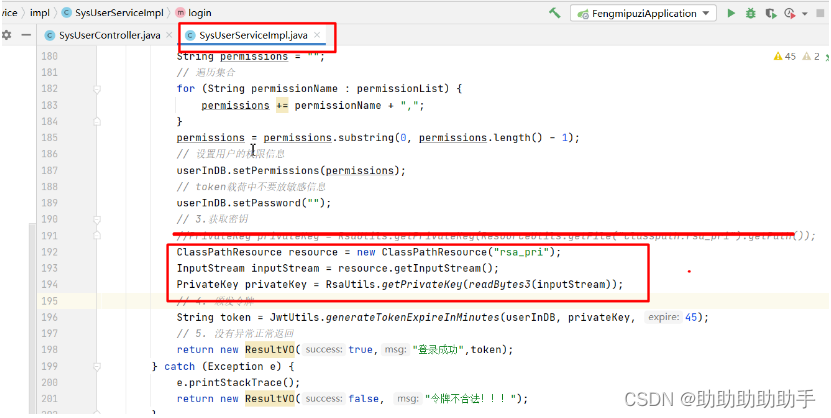Click the highlighted ResultVO on line 198
The width and height of the screenshot is (831, 418).
[x=272, y=350]
